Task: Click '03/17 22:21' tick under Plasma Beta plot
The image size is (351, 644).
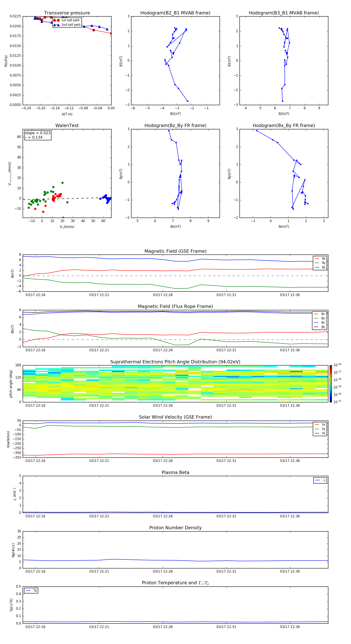Action: point(99,516)
